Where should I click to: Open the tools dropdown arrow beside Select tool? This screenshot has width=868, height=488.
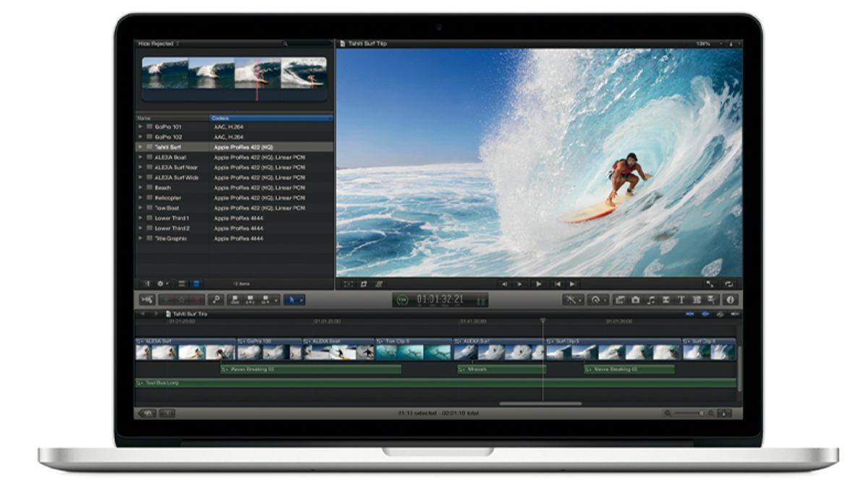(x=302, y=299)
